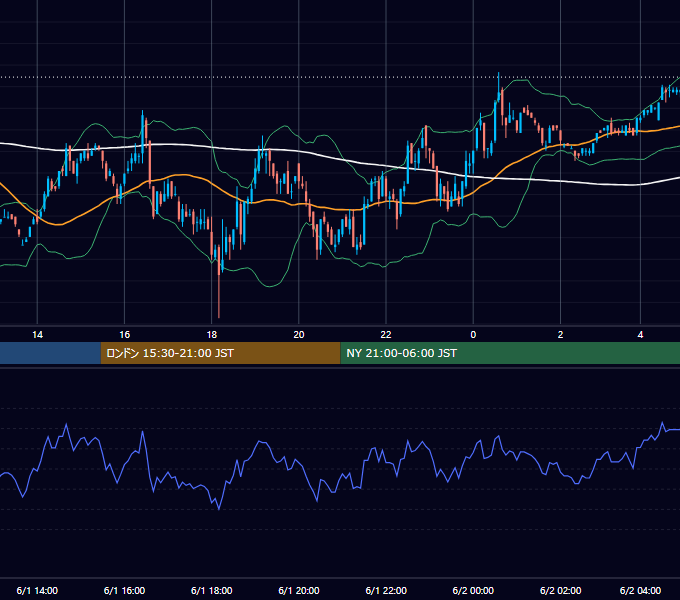Screen dimensions: 680x600
Task: Click the NY 21:00-06:00 JST session bar
Action: coord(510,353)
